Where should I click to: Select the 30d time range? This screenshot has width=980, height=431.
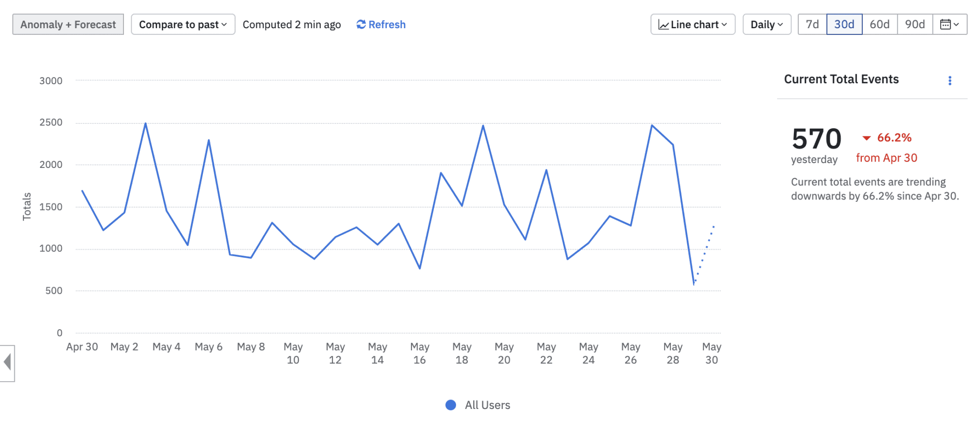click(x=844, y=24)
